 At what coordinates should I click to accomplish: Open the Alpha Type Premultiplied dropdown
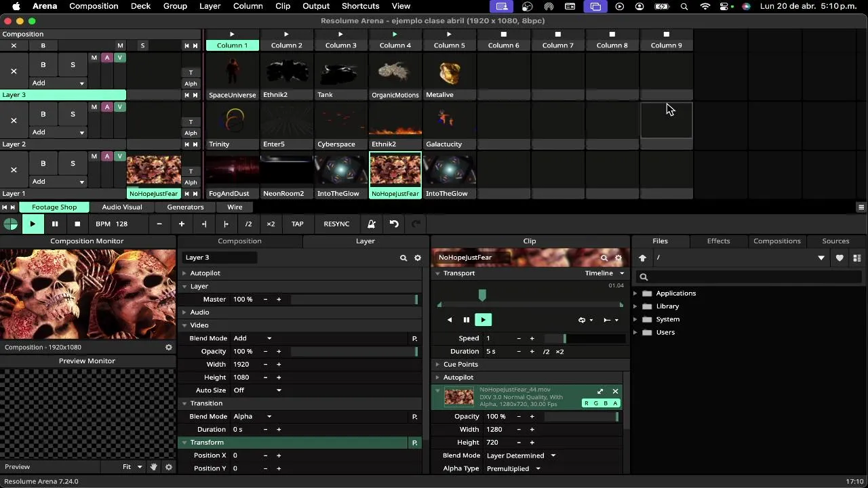513,468
